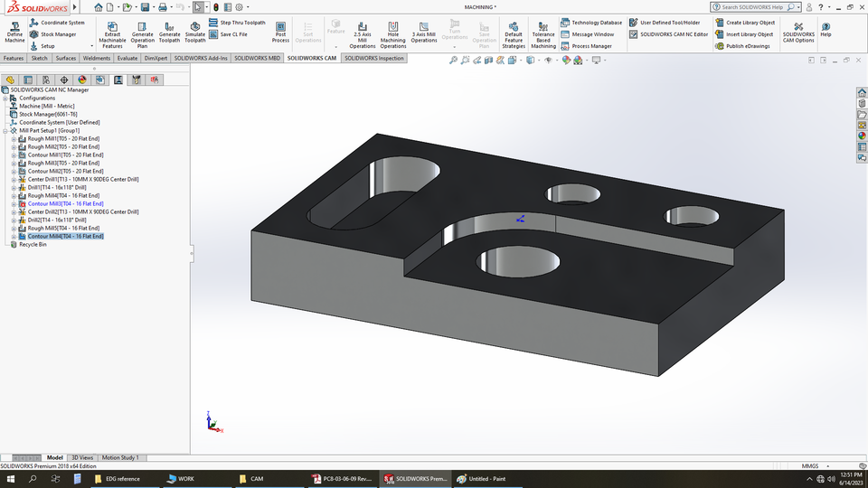This screenshot has width=868, height=488.
Task: Click Zoom to Fit in view toolbar
Action: 453,61
